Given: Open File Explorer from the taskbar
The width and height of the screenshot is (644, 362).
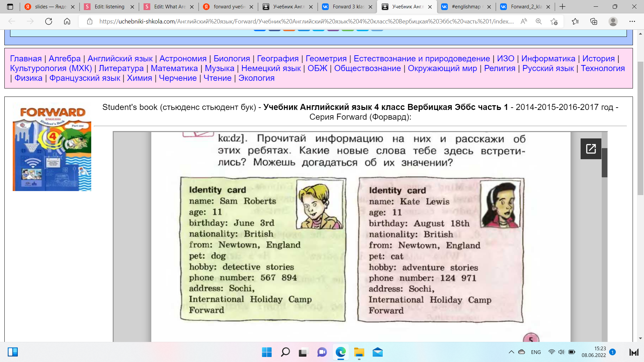Looking at the screenshot, I should [359, 352].
